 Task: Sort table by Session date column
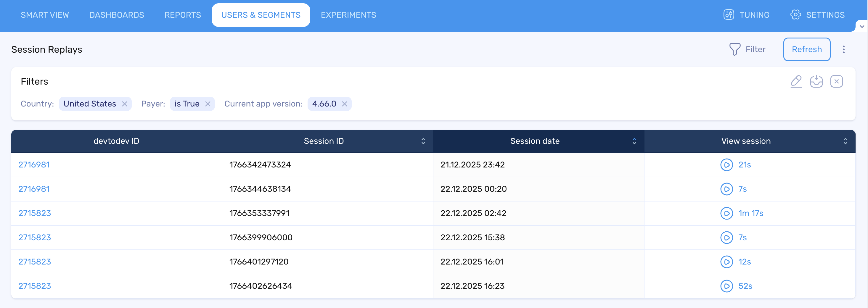[634, 141]
